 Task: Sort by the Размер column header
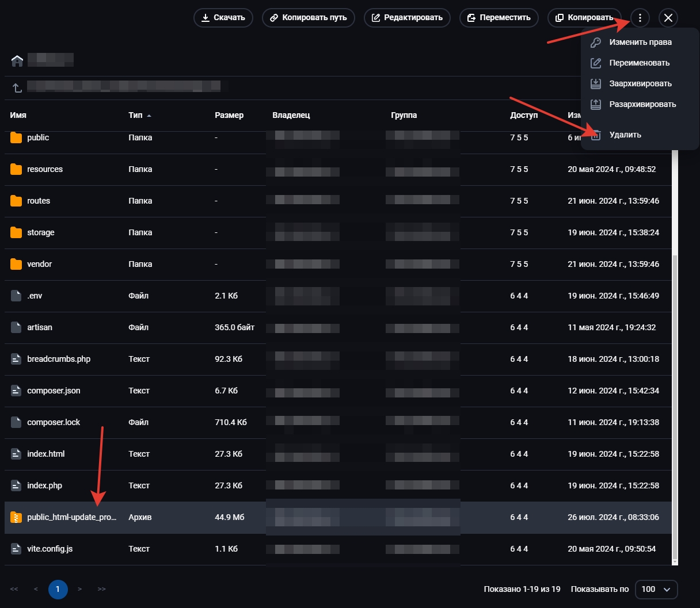(229, 115)
